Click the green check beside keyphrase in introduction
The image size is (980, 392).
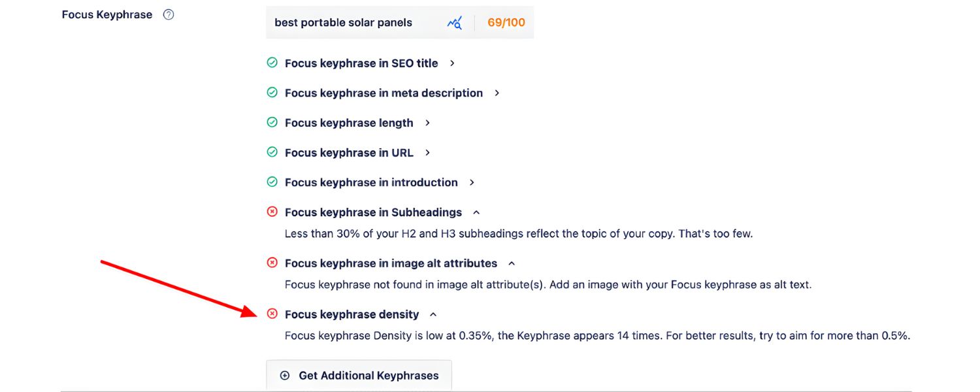[x=272, y=182]
